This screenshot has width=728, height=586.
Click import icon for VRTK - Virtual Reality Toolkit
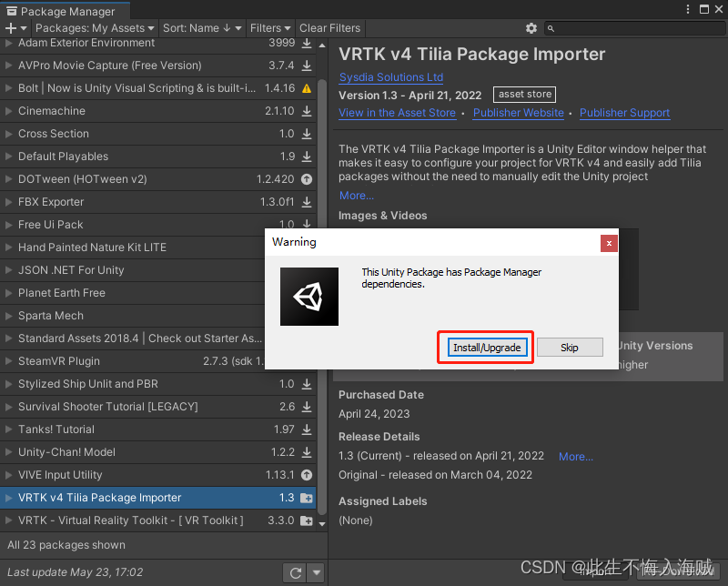point(307,520)
